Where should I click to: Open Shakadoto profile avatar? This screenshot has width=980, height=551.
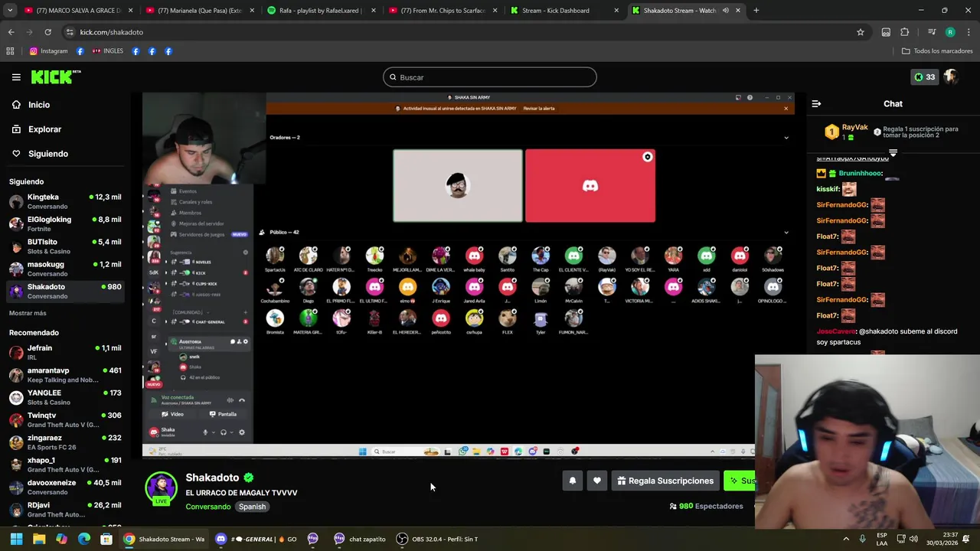161,488
